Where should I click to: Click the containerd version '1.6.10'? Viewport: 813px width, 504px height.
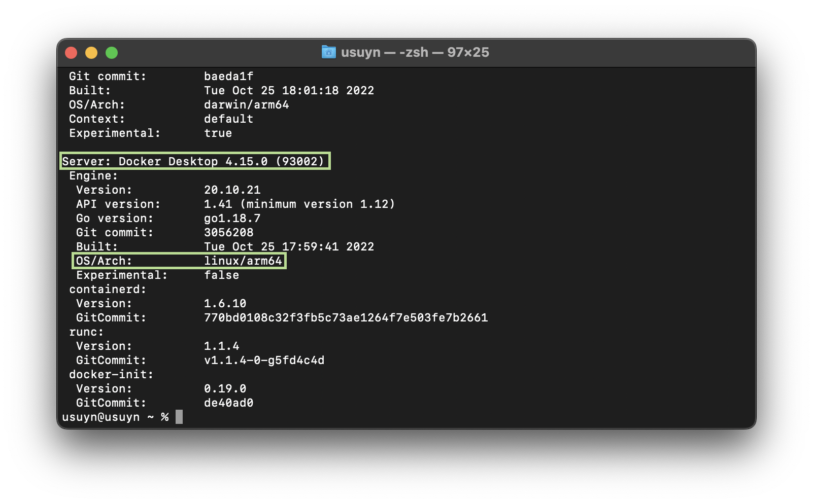[x=225, y=303]
